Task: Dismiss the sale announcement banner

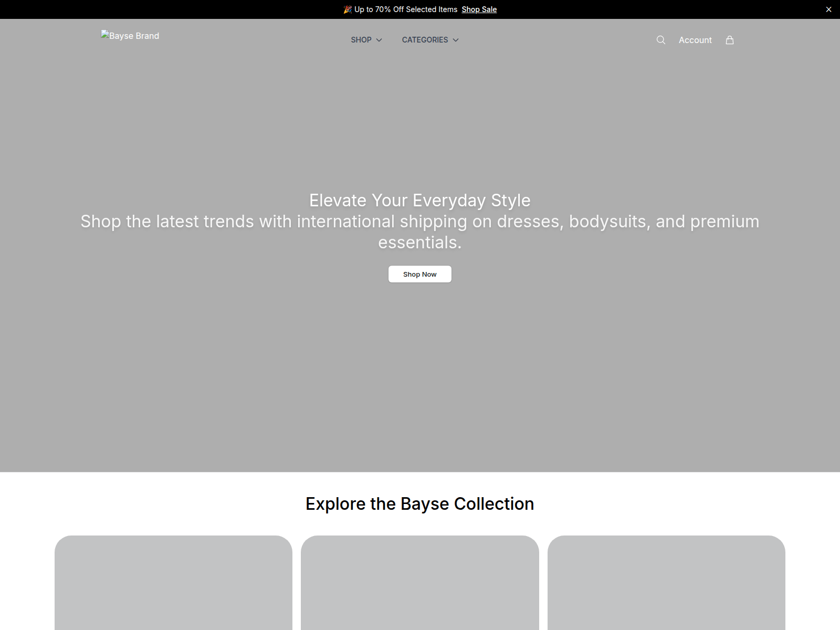Action: pos(828,9)
